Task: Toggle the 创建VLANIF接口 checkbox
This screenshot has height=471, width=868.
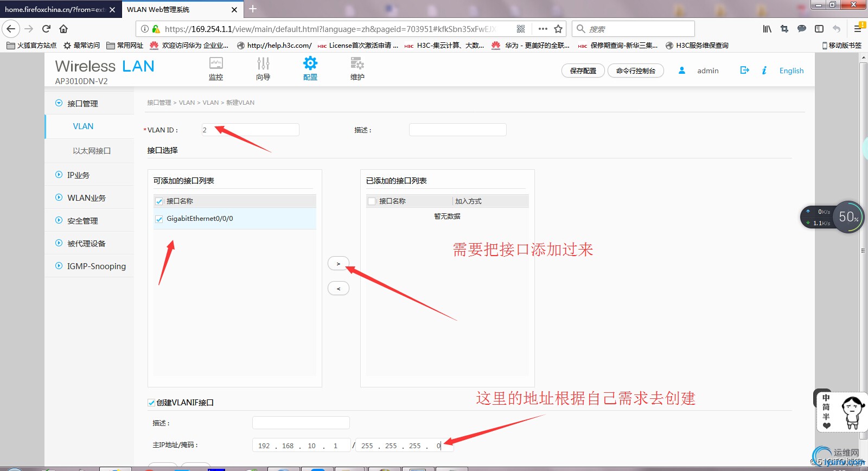Action: (x=151, y=403)
